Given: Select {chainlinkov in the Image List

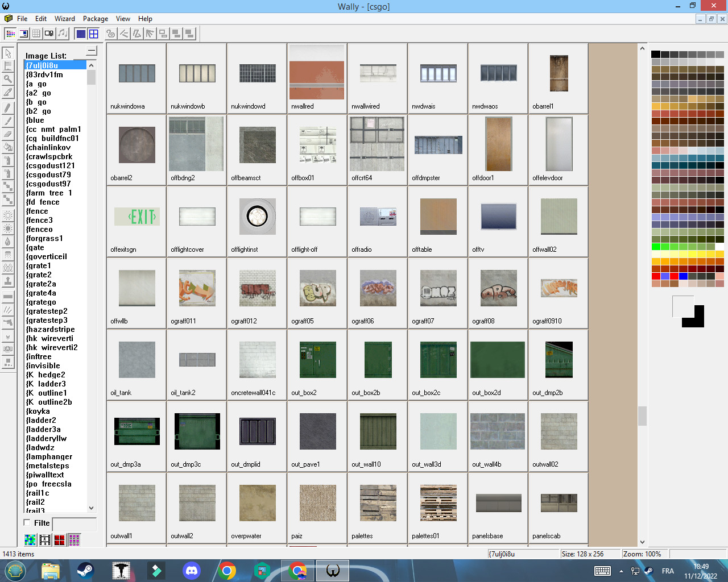Looking at the screenshot, I should click(x=48, y=147).
